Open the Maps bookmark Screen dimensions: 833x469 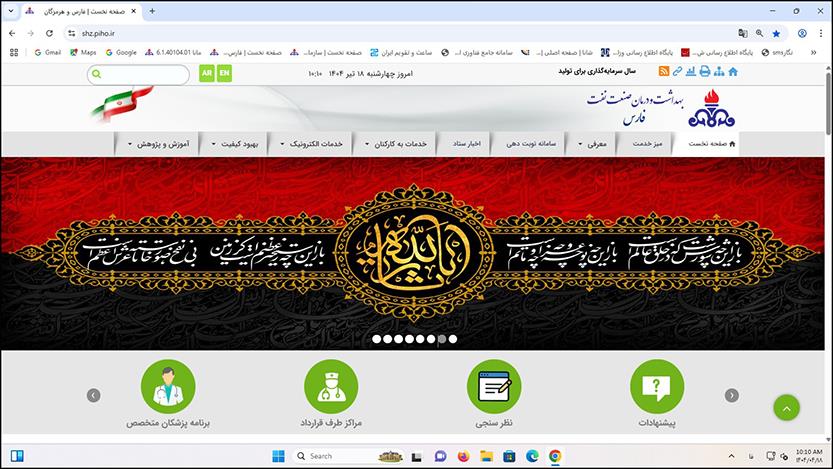pos(83,52)
